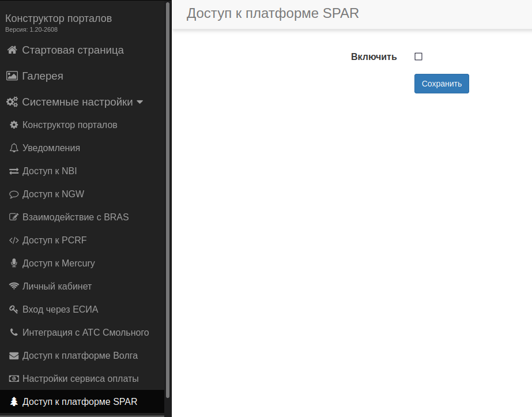532x417 pixels.
Task: Click the wifi icon beside Личный кабинет
Action: tap(14, 286)
